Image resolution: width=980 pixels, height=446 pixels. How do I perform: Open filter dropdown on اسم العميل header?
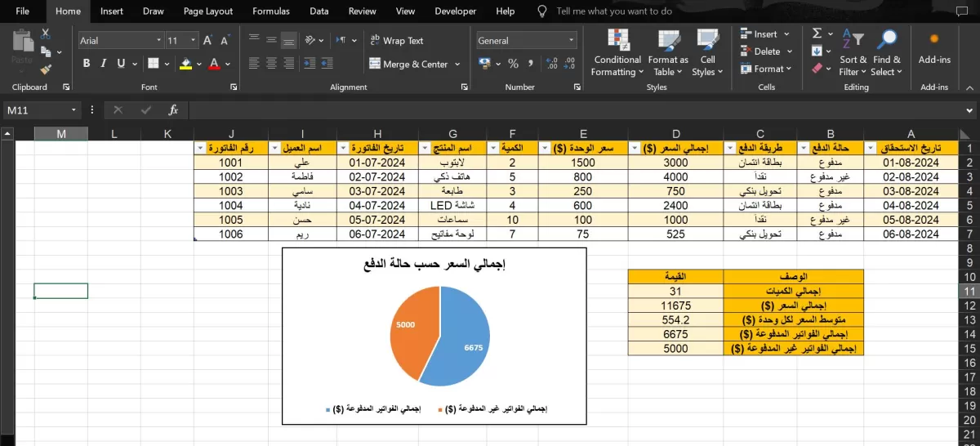click(274, 148)
